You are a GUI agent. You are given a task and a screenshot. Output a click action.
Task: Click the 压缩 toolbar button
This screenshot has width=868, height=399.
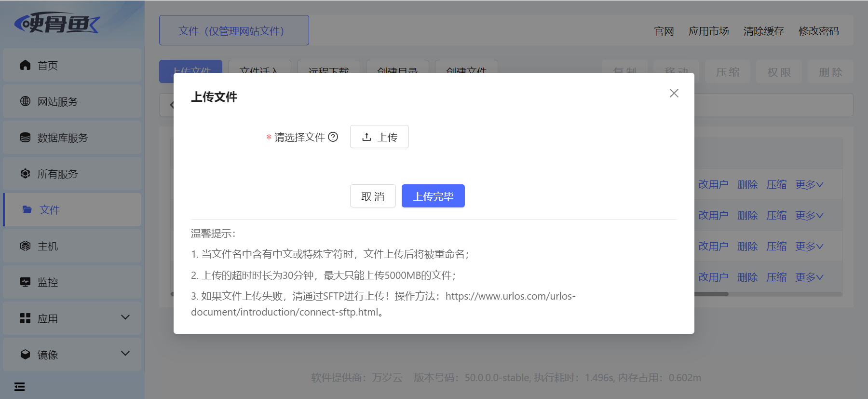[728, 72]
